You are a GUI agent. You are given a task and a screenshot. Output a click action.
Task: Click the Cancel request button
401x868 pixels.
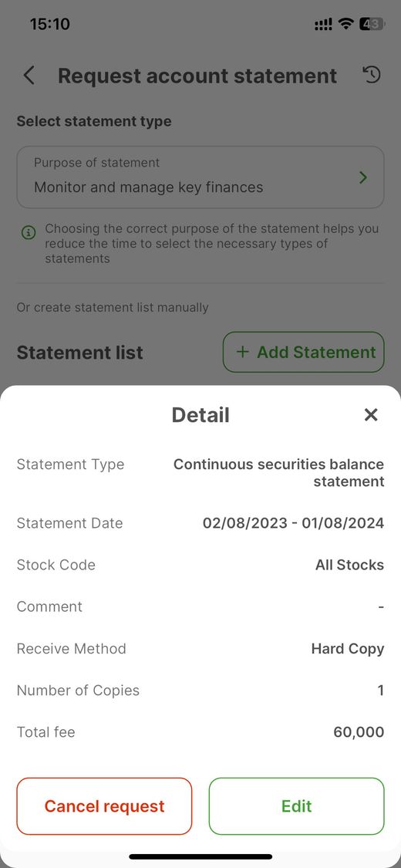point(104,806)
